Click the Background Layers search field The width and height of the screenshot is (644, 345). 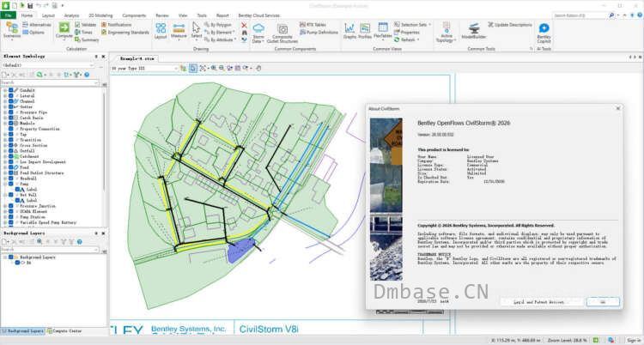pyautogui.click(x=50, y=249)
